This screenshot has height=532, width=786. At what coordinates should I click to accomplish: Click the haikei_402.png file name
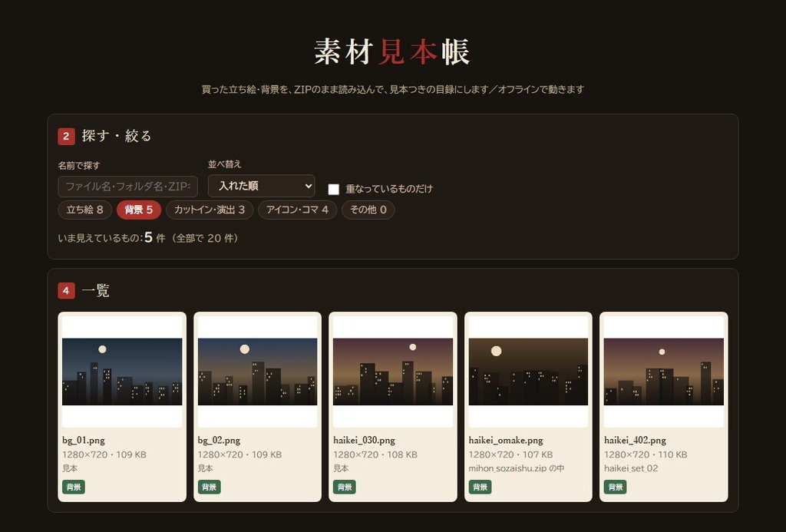pyautogui.click(x=635, y=440)
